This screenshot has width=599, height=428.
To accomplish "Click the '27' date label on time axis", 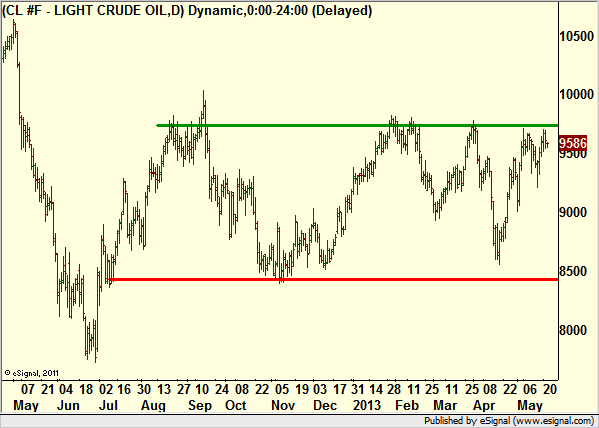I will tap(184, 390).
